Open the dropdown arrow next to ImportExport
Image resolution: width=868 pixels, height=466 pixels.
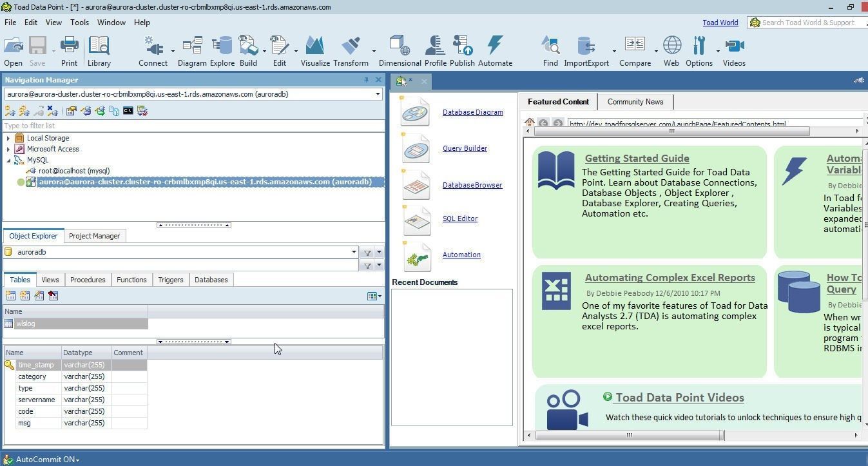614,50
